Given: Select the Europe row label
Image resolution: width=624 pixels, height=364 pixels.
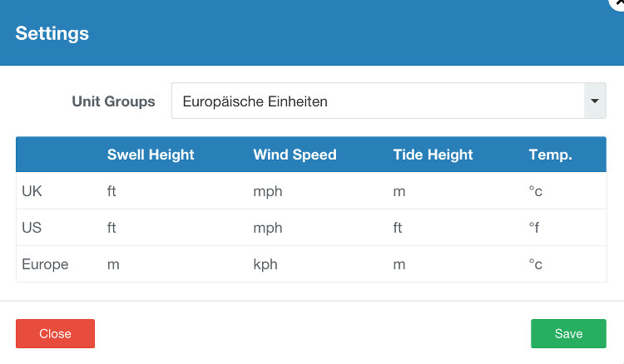Looking at the screenshot, I should tap(45, 264).
